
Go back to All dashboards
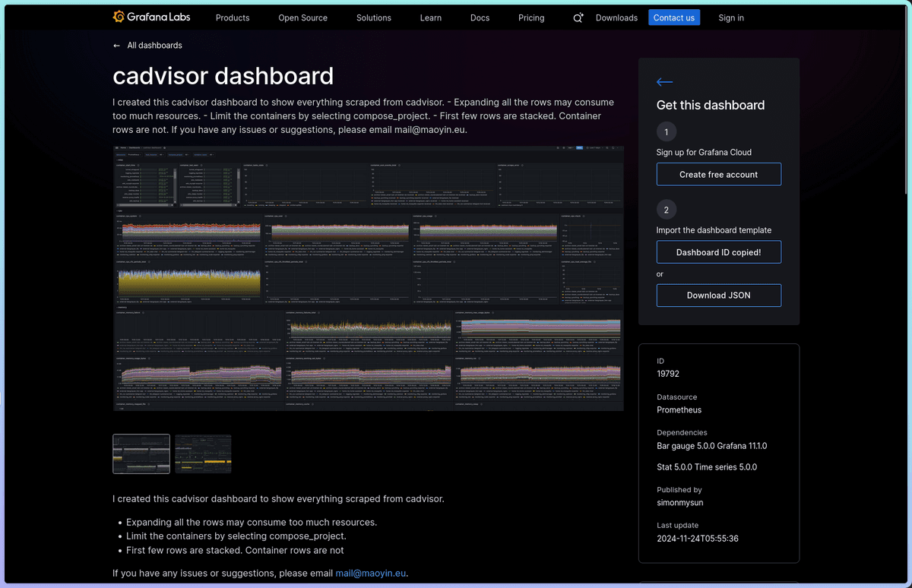coord(147,46)
